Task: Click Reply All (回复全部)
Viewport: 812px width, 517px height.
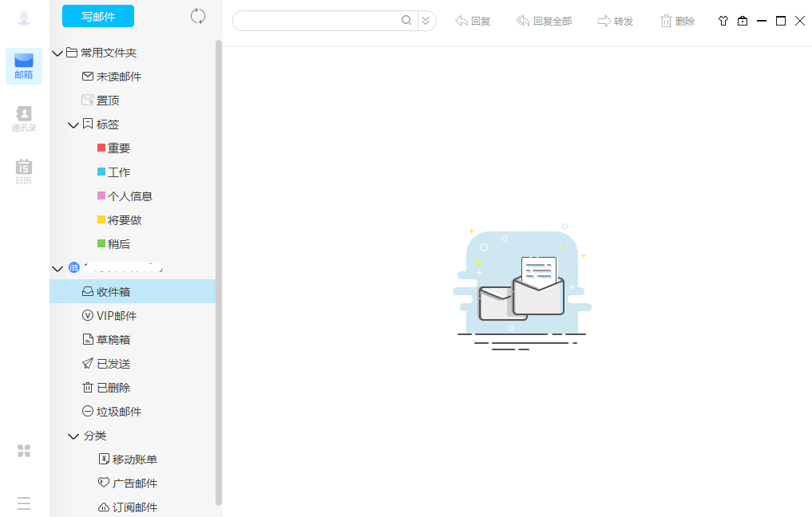Action: coord(544,21)
